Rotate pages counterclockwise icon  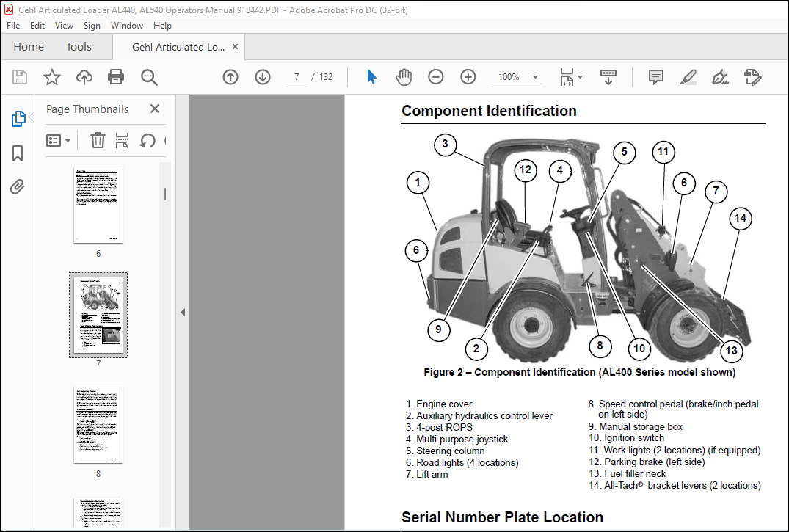(148, 140)
